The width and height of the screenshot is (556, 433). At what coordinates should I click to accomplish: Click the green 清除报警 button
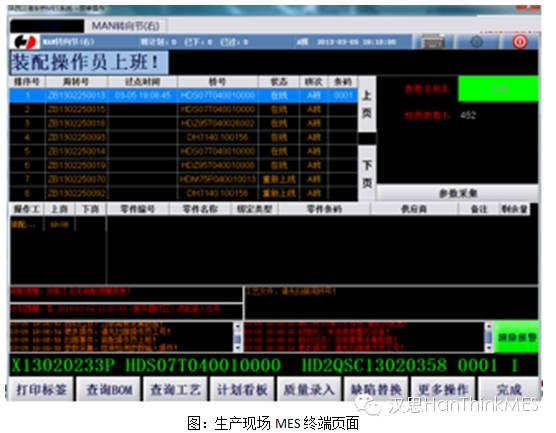coord(517,337)
